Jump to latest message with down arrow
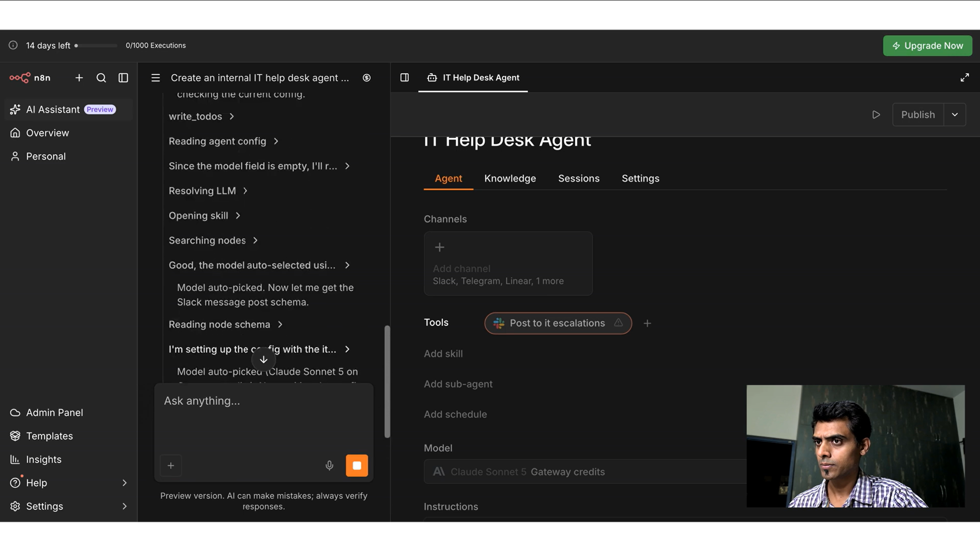Image resolution: width=980 pixels, height=543 pixels. [x=263, y=360]
